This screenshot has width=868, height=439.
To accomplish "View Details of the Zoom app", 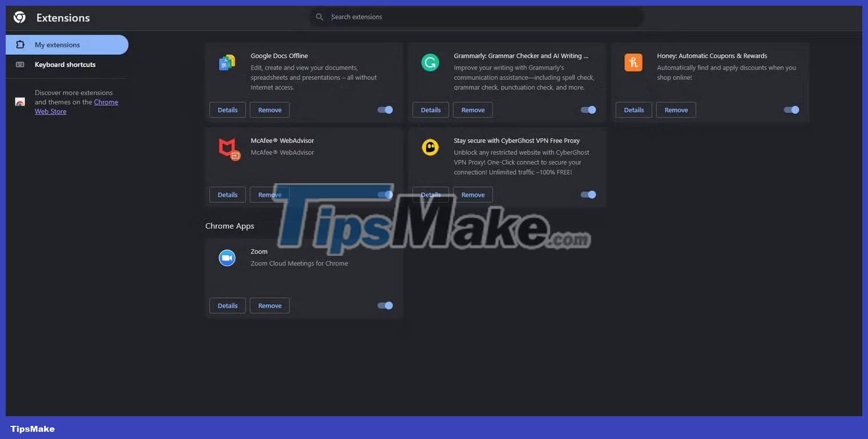I will (x=227, y=305).
